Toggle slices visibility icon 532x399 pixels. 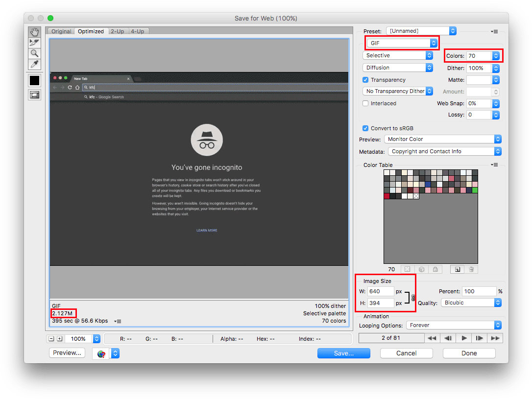pyautogui.click(x=34, y=95)
